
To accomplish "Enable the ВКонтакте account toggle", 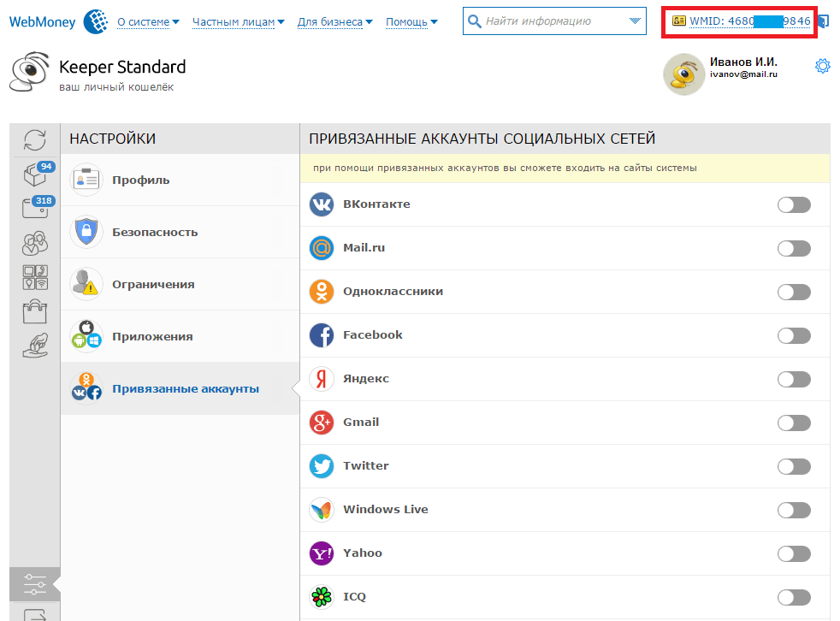I will pyautogui.click(x=794, y=204).
